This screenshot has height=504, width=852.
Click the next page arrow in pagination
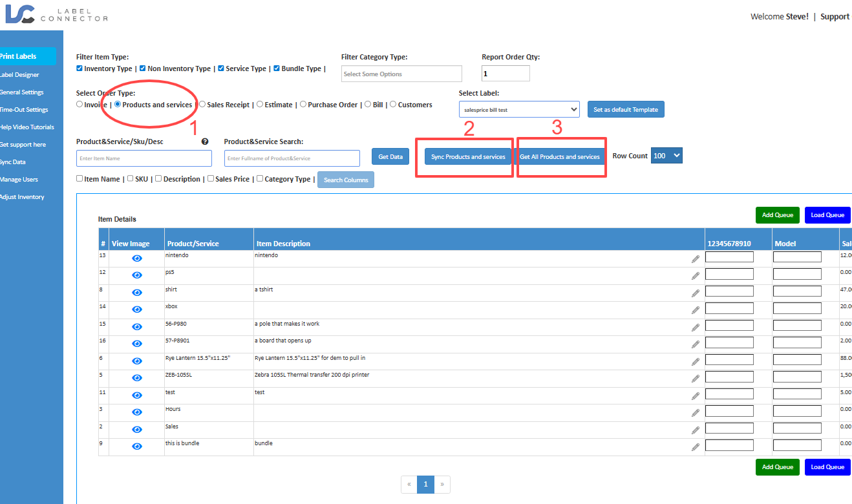442,484
